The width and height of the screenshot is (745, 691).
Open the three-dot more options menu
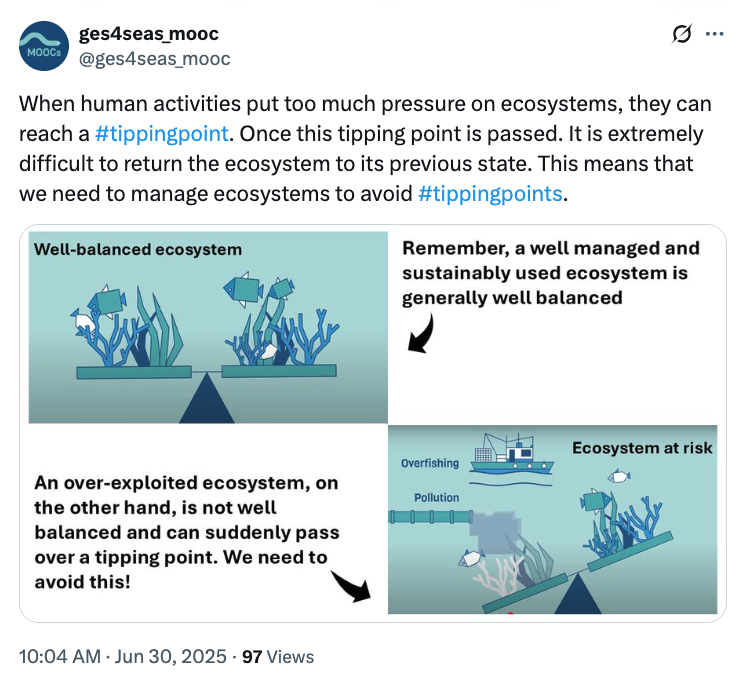coord(714,34)
